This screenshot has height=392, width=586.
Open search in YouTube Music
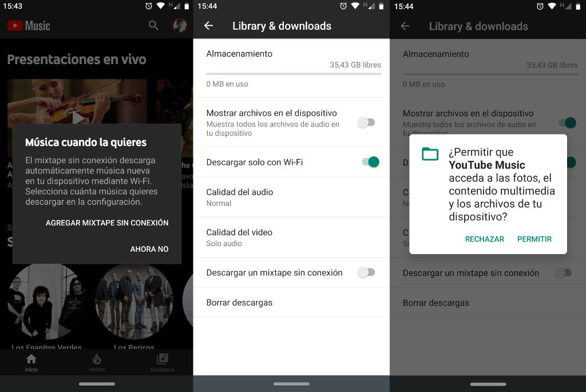pos(153,25)
